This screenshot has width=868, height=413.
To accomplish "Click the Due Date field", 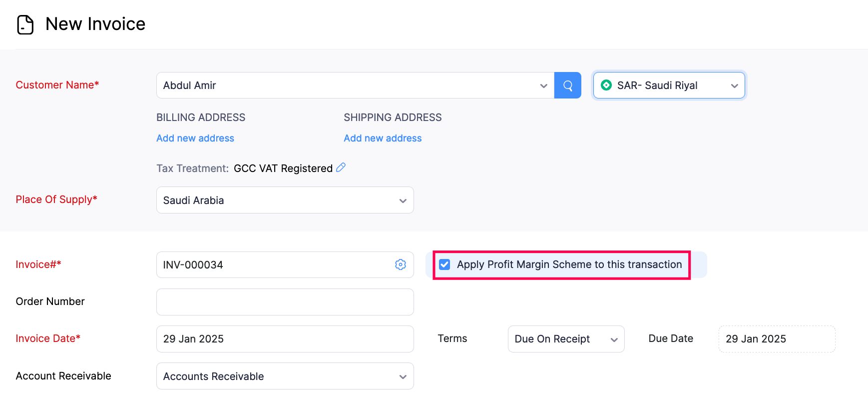I will tap(777, 339).
